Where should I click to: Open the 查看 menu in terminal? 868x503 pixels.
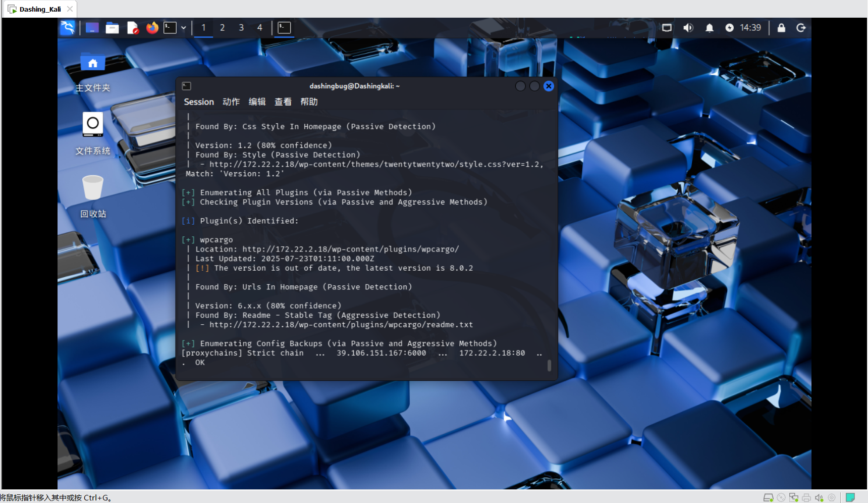point(283,102)
